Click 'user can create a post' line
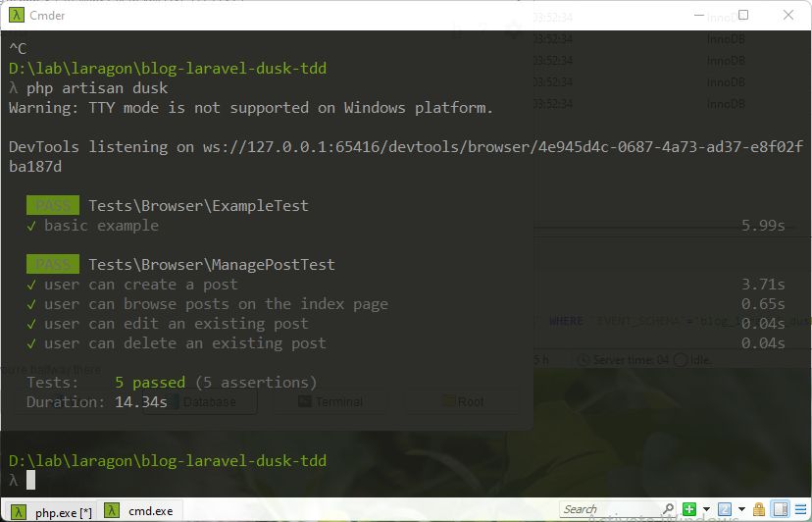 pos(141,285)
